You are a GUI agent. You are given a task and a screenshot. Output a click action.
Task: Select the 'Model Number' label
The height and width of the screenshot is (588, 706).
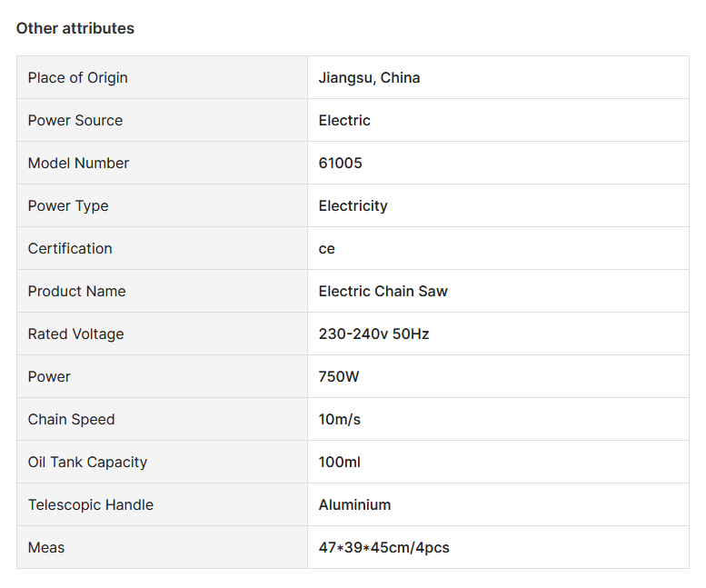79,163
